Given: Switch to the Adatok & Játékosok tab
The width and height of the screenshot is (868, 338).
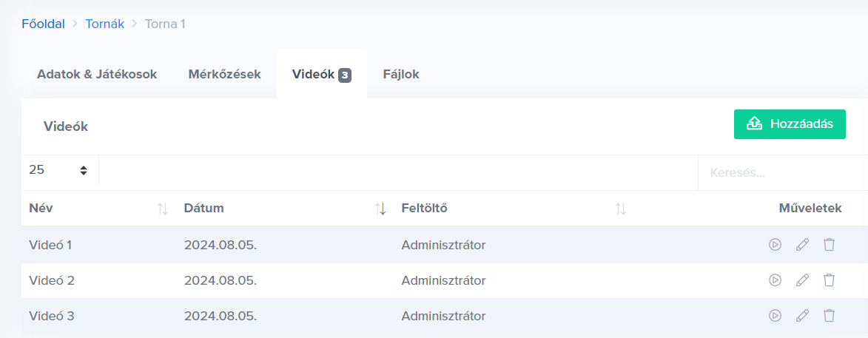Looking at the screenshot, I should point(97,74).
